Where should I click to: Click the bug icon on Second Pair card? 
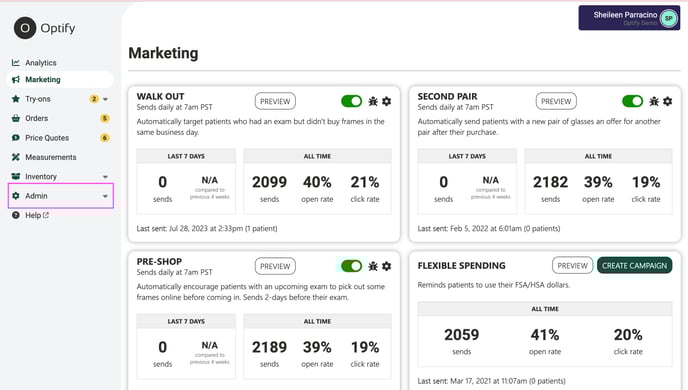pos(654,101)
